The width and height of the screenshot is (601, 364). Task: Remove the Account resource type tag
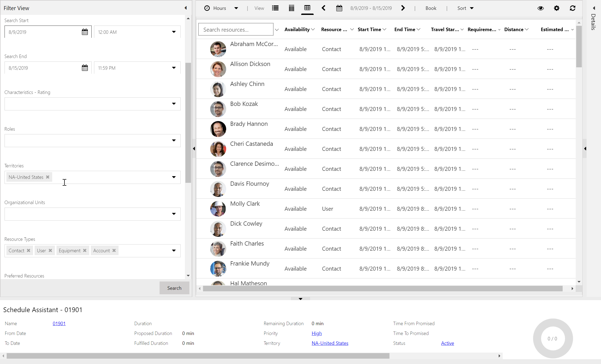pos(114,250)
